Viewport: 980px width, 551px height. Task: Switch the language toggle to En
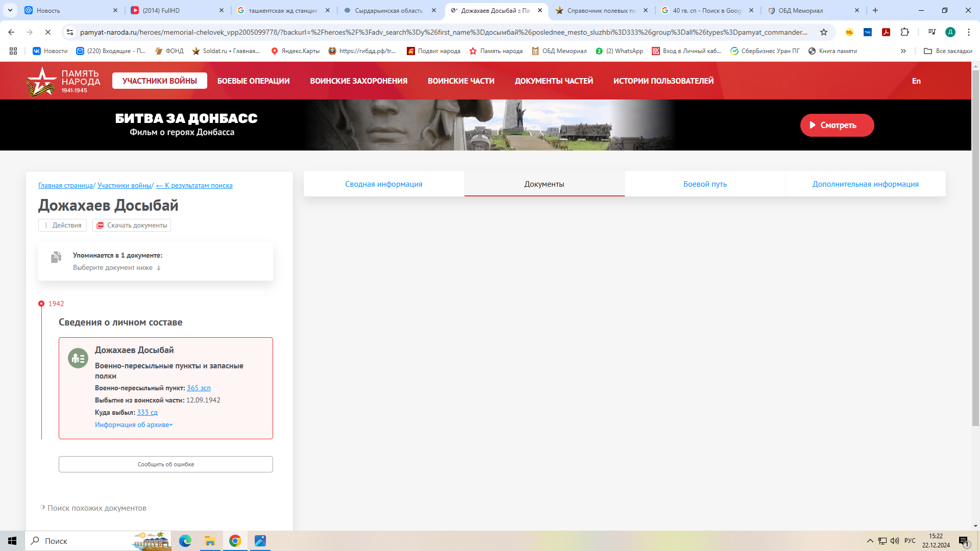point(916,81)
